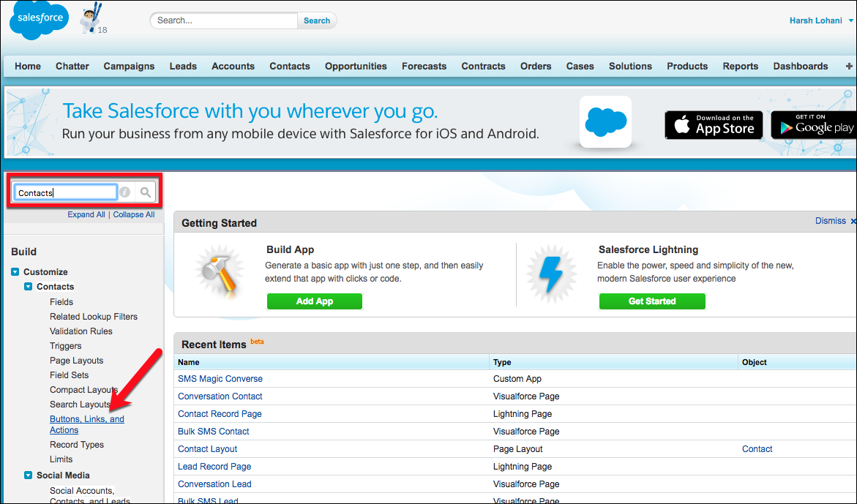The width and height of the screenshot is (857, 504).
Task: Open Fields under Contacts
Action: 61,302
